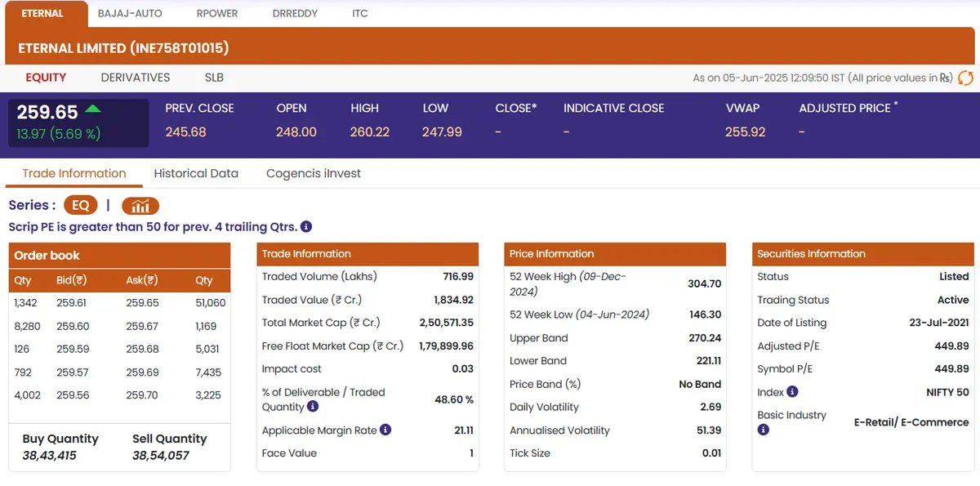Click the Securities Information panel header
Screen dimensions: 980x486
pyautogui.click(x=863, y=254)
